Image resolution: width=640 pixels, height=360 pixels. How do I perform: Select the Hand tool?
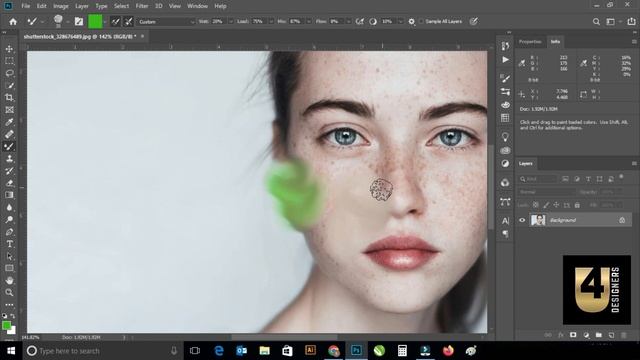click(9, 280)
